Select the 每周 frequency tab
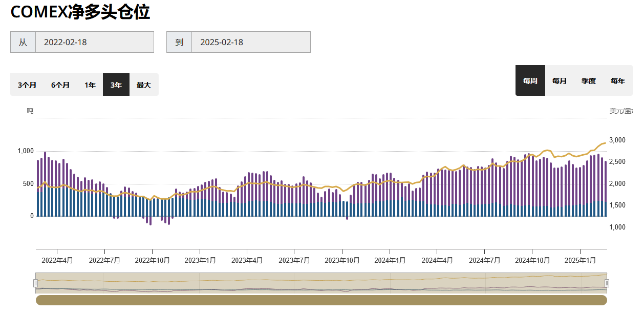644x313 pixels. click(530, 80)
